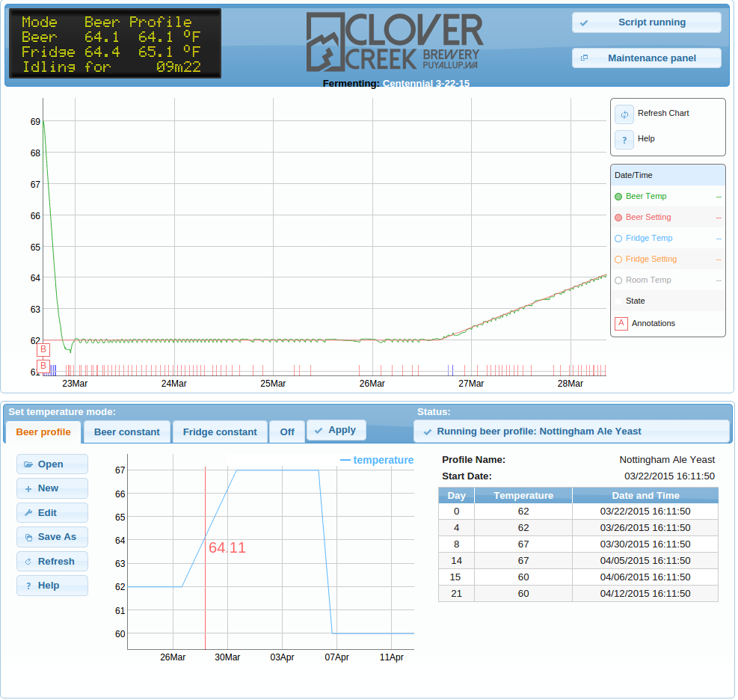Click question mark icon on profile Help

[28, 586]
